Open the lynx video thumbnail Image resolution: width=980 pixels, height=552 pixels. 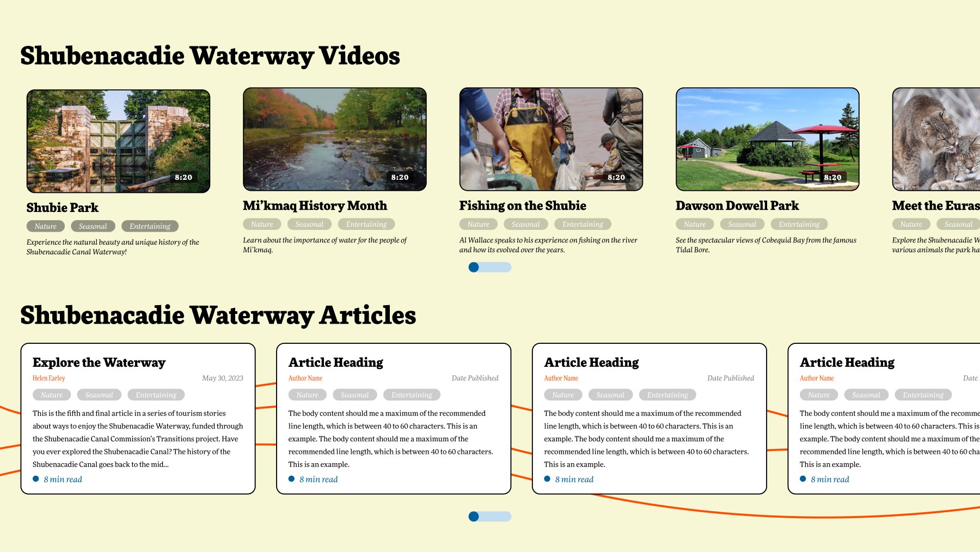pos(936,139)
